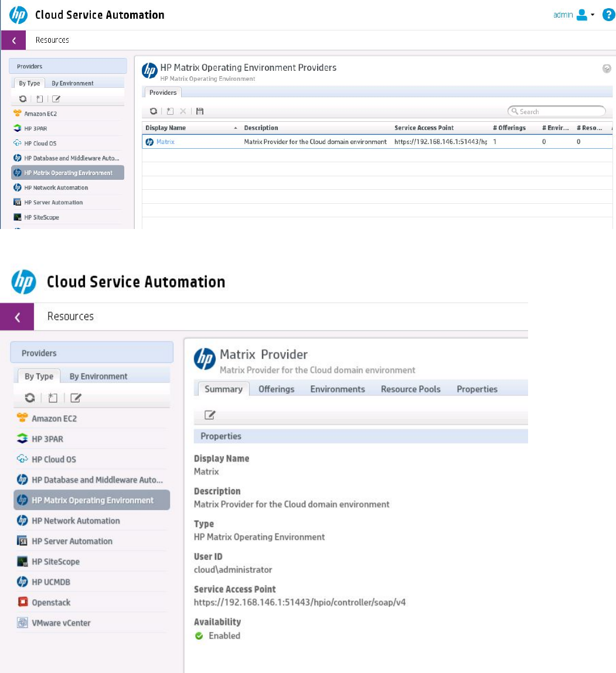Select HP Network Automation in upper screenshot list
The height and width of the screenshot is (673, 616).
coord(67,187)
